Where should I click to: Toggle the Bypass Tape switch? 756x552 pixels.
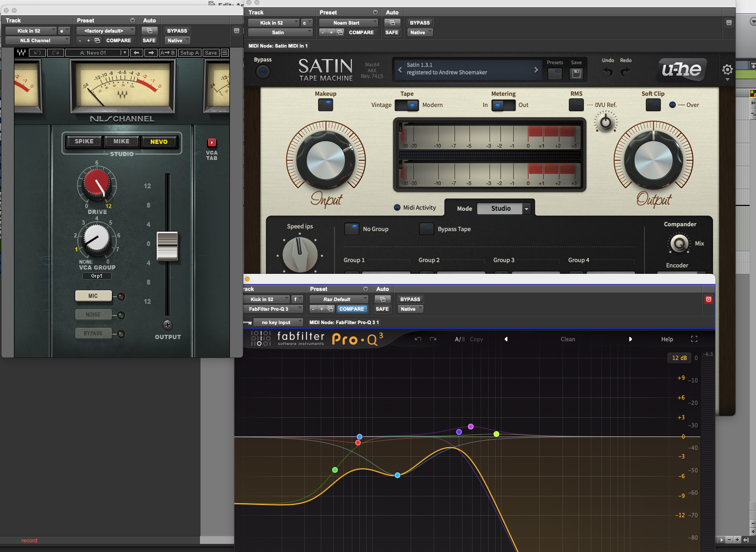pyautogui.click(x=427, y=229)
